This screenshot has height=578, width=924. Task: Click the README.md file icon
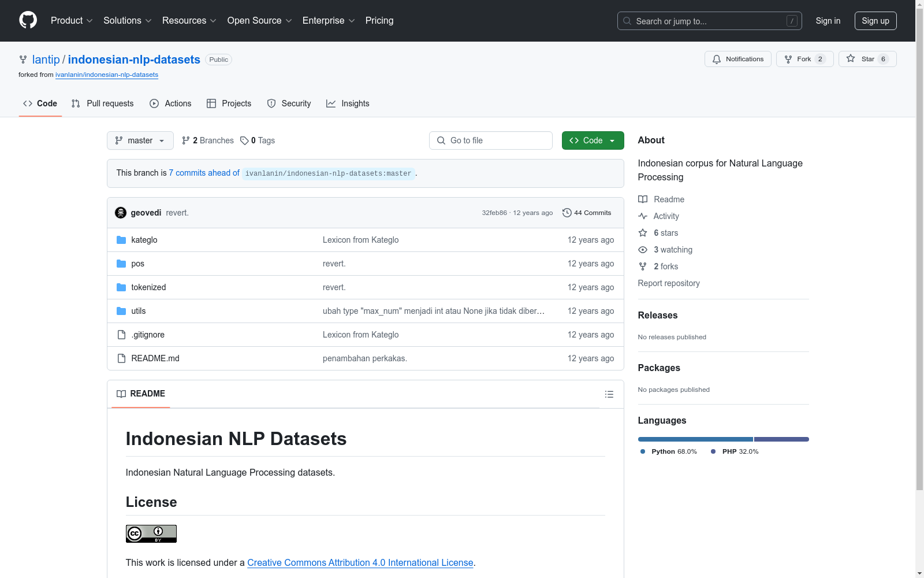coord(121,358)
